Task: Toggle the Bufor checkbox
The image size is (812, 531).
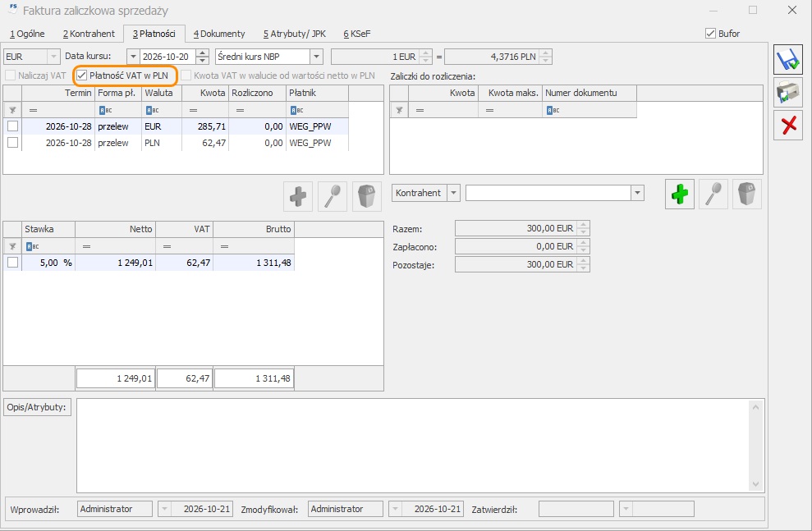Action: click(710, 34)
